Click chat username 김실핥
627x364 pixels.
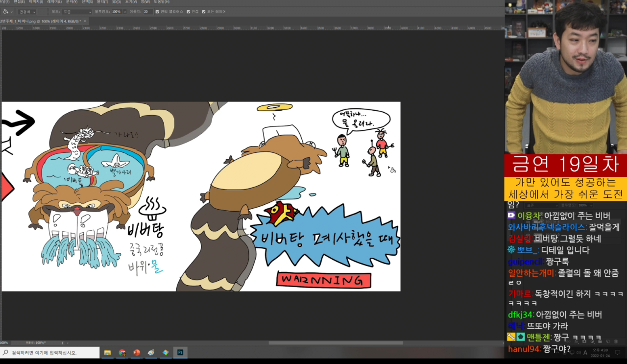coord(520,239)
